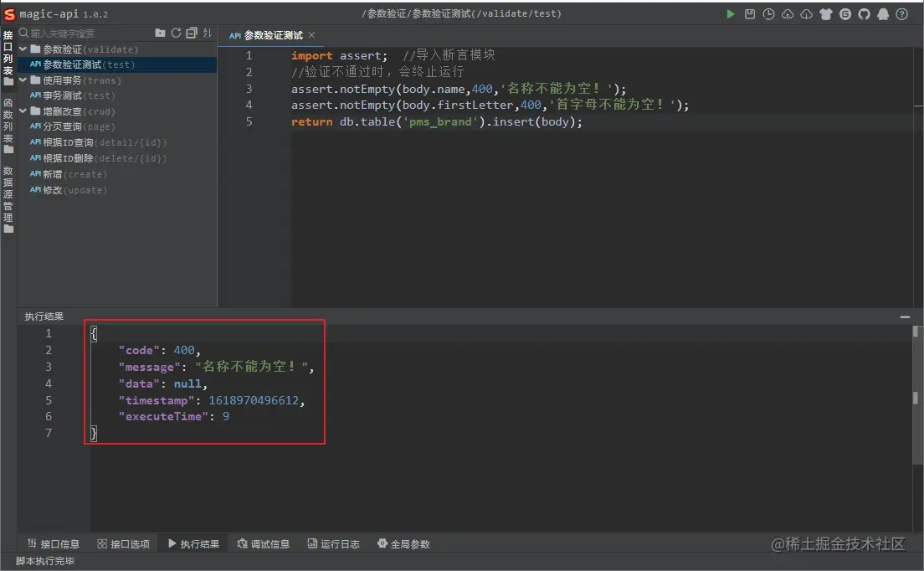
Task: Collapse the 参数验证(validate) group
Action: pos(23,49)
